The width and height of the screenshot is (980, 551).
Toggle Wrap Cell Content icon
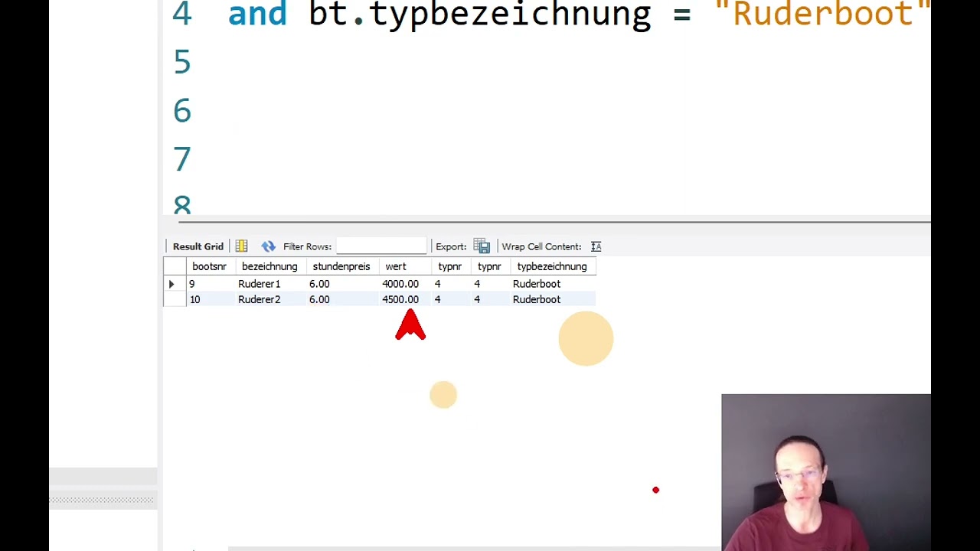coord(596,246)
